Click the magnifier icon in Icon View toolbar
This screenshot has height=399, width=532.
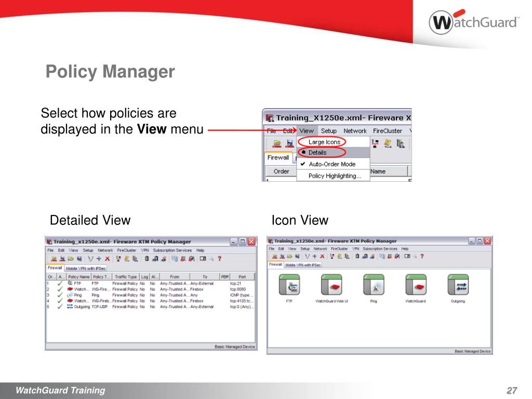coord(415,256)
